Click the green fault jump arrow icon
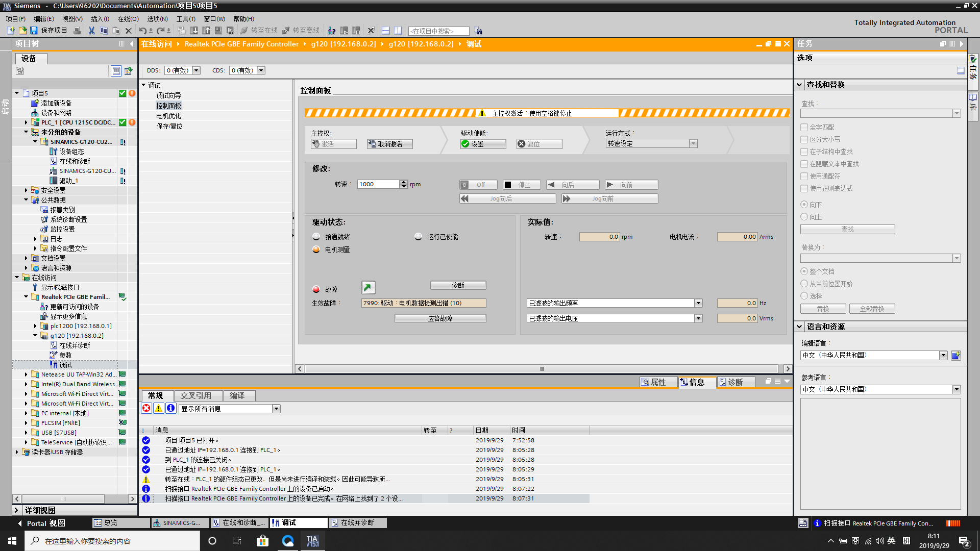 (368, 288)
